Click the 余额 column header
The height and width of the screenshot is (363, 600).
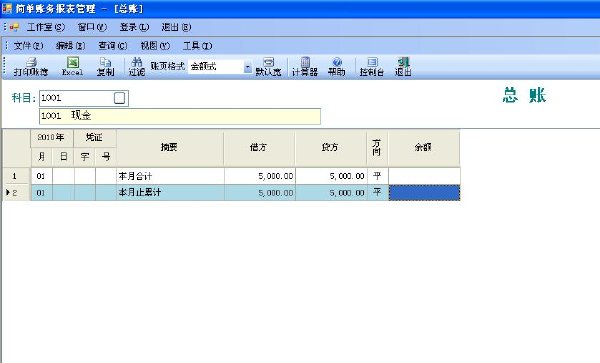point(424,148)
